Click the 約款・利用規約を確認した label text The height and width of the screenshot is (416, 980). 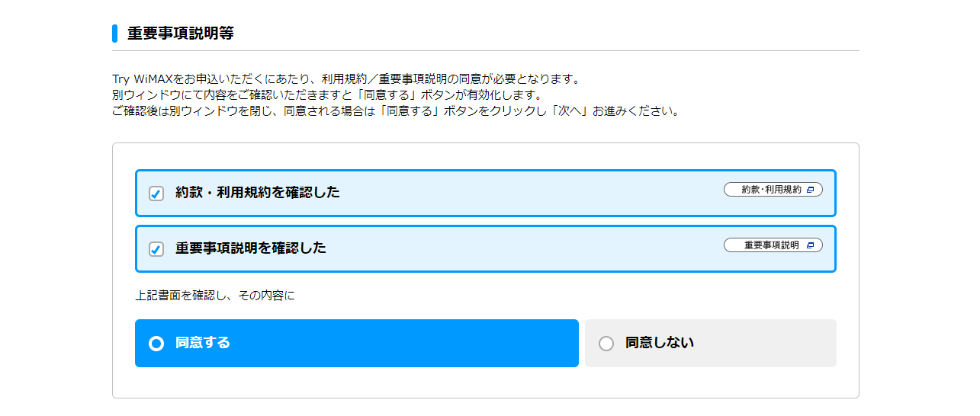tap(258, 193)
